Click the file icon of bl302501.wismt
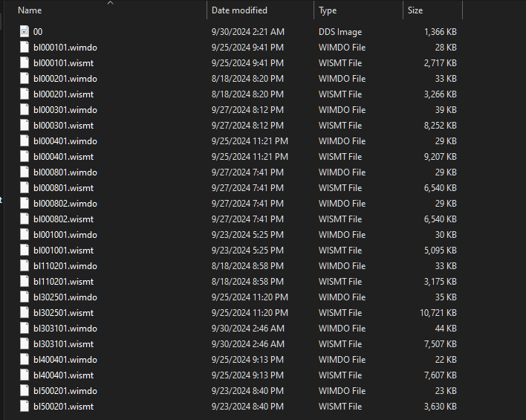The height and width of the screenshot is (420, 526). [25, 312]
